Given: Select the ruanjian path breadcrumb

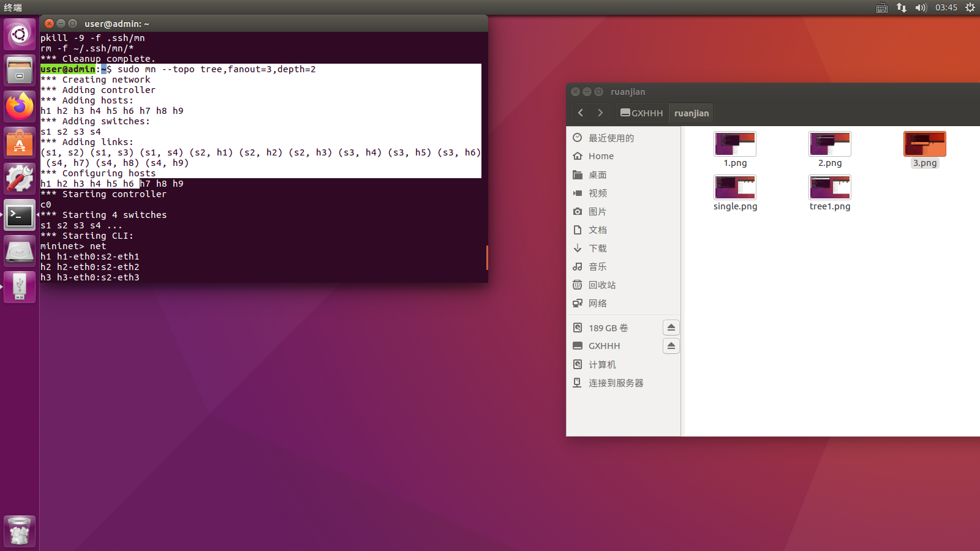Looking at the screenshot, I should coord(692,113).
